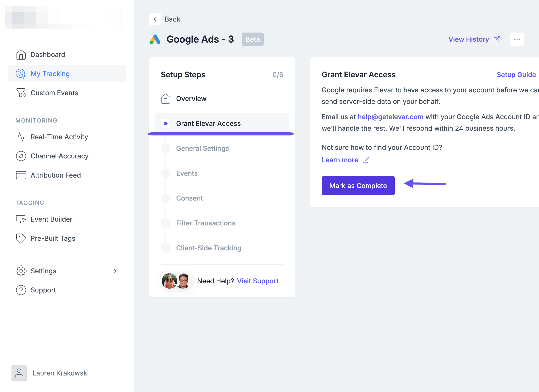Click the Visit Support link
This screenshot has height=392, width=539.
pos(258,281)
